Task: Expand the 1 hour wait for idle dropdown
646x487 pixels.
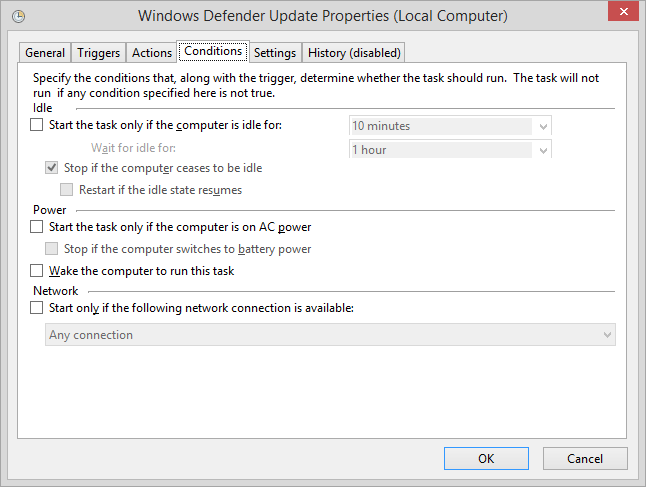Action: pyautogui.click(x=450, y=149)
